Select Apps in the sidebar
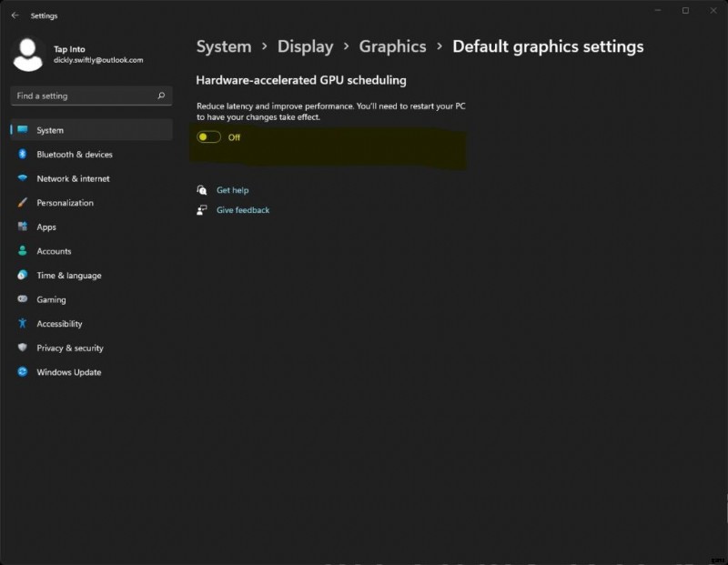 tap(92, 227)
